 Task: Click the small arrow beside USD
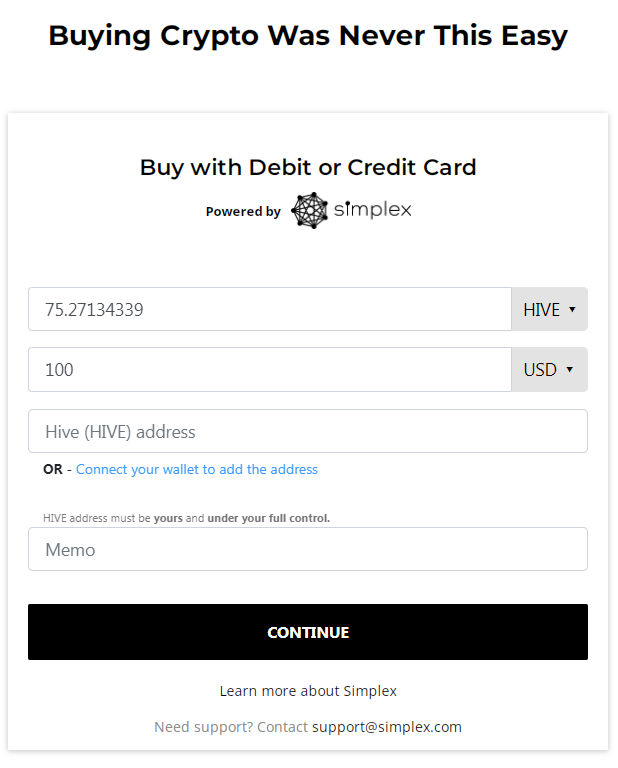(x=570, y=369)
